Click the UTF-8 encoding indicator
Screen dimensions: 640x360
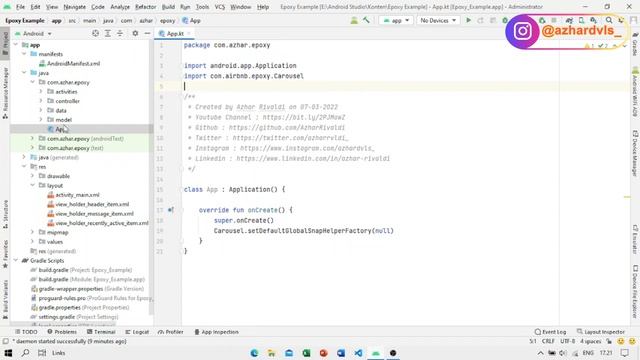click(567, 341)
